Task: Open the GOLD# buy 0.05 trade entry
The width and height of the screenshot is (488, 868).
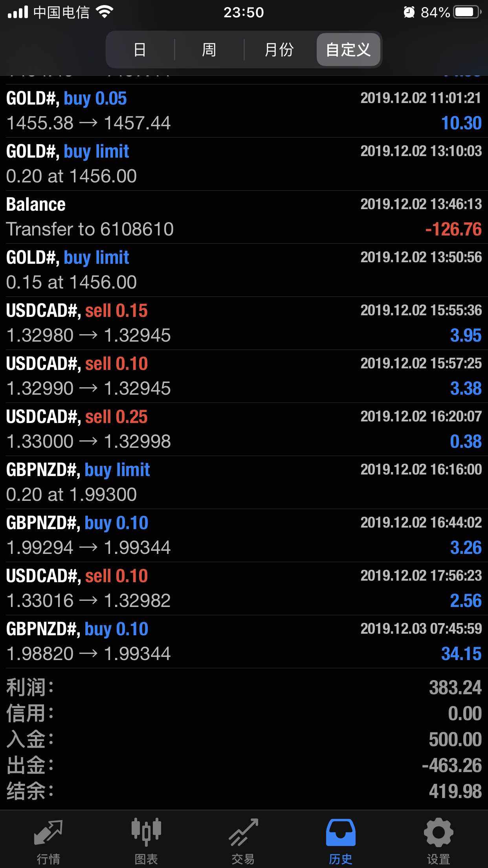Action: pyautogui.click(x=244, y=111)
